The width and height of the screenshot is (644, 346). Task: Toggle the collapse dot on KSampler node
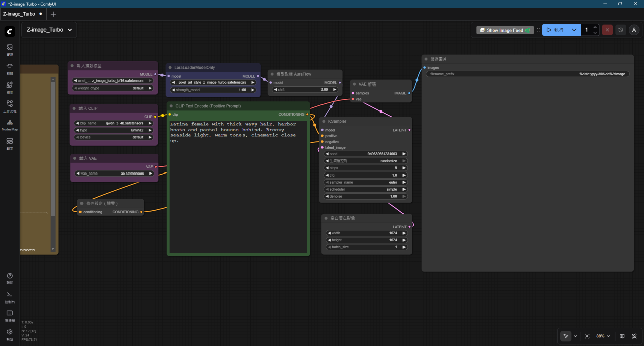click(x=324, y=121)
